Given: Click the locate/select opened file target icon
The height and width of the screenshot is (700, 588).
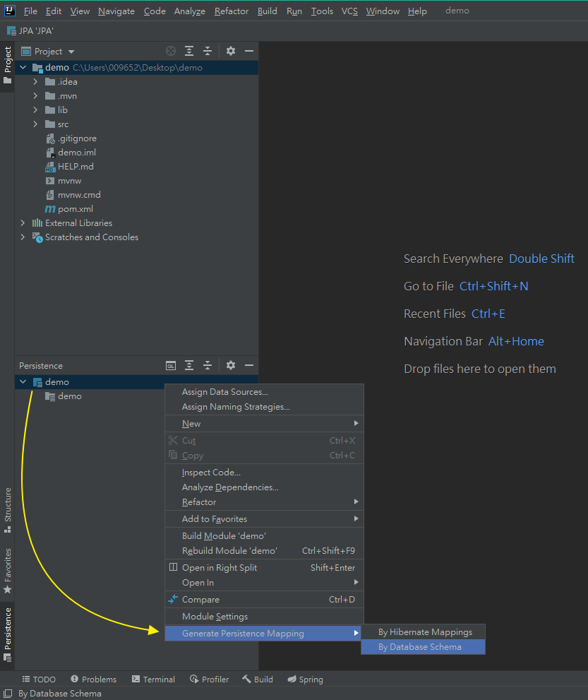Looking at the screenshot, I should 170,51.
